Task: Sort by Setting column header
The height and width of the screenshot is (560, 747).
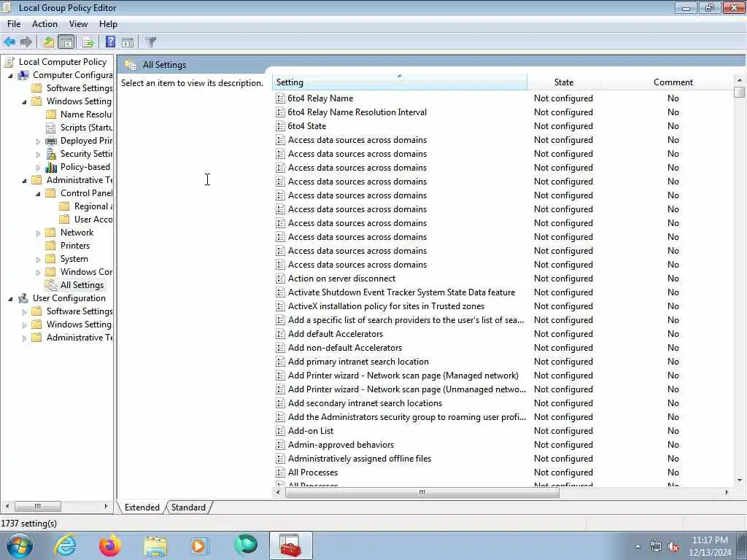Action: coord(400,82)
